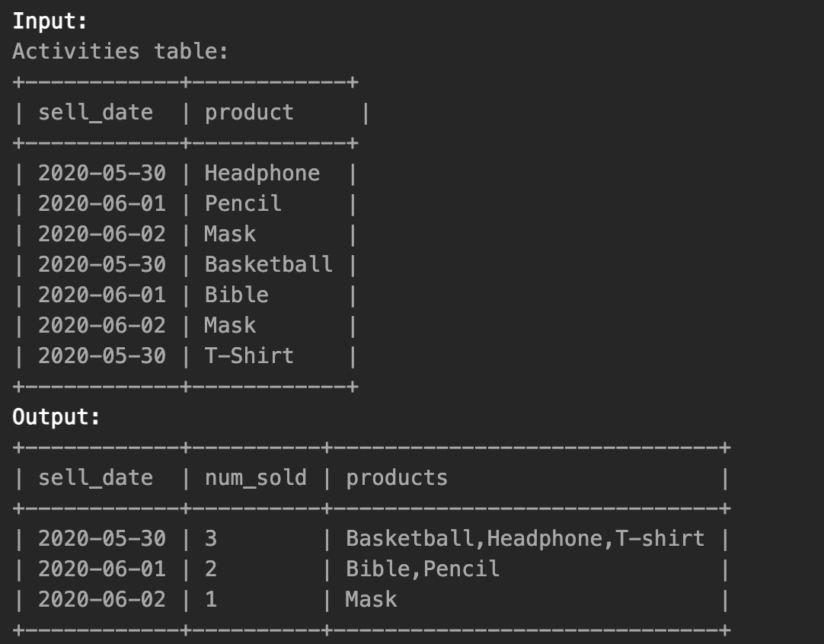Click the output date 2020-06-02
The height and width of the screenshot is (644, 824).
click(x=102, y=600)
